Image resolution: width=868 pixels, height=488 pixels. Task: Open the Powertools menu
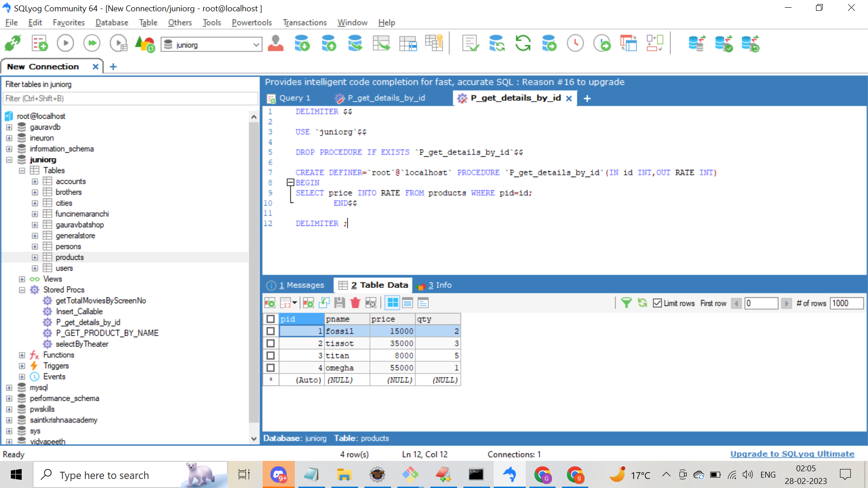click(x=251, y=23)
